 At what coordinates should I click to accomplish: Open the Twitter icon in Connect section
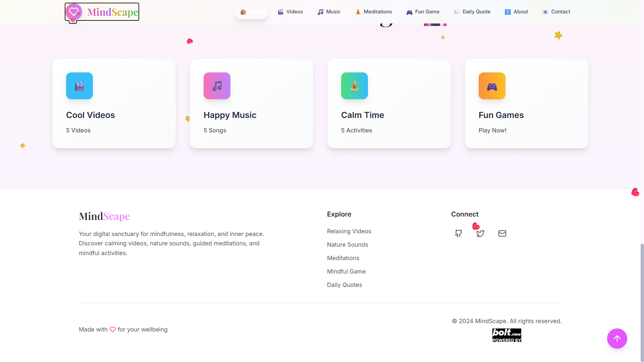pyautogui.click(x=480, y=234)
